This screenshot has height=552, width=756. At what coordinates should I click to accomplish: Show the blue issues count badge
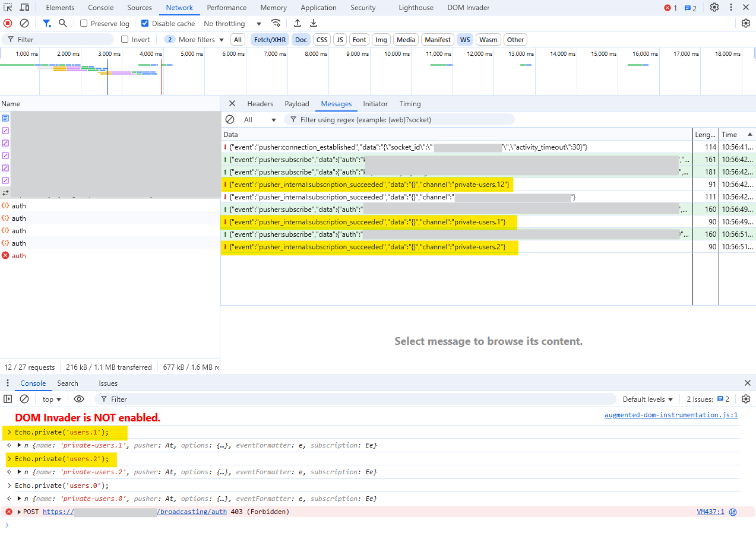[691, 8]
